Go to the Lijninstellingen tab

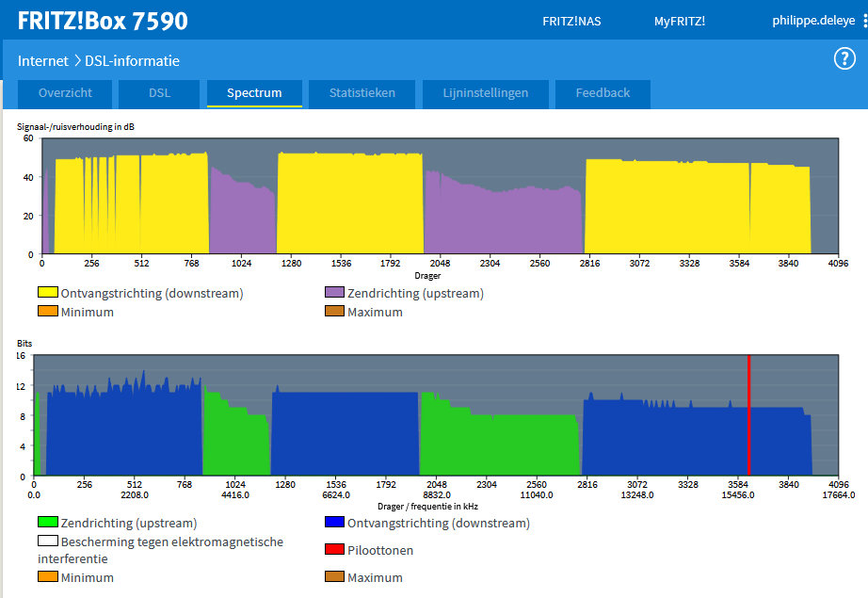[486, 93]
